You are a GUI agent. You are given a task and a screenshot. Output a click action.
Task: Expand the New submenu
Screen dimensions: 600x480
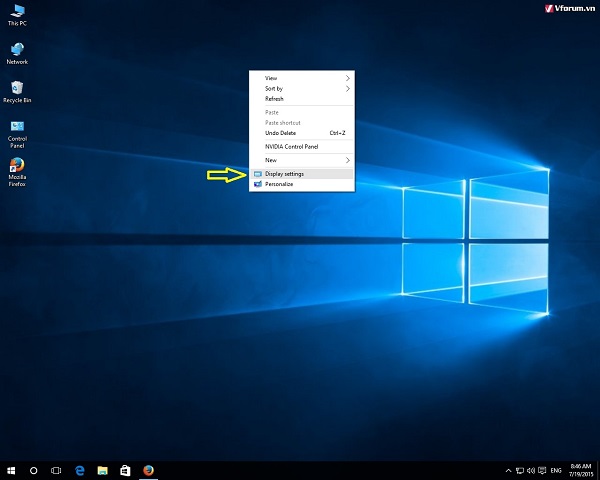coord(300,160)
